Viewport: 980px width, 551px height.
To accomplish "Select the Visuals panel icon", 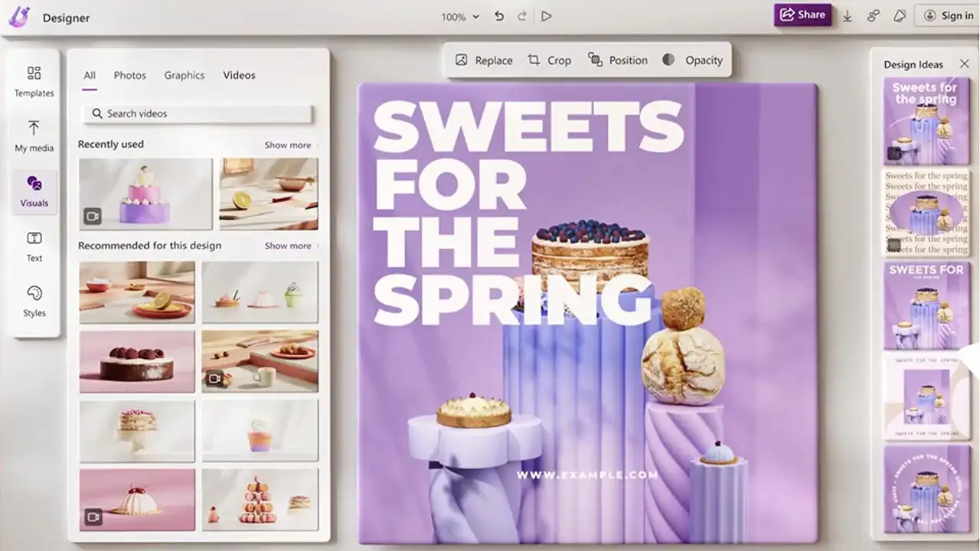I will [34, 191].
